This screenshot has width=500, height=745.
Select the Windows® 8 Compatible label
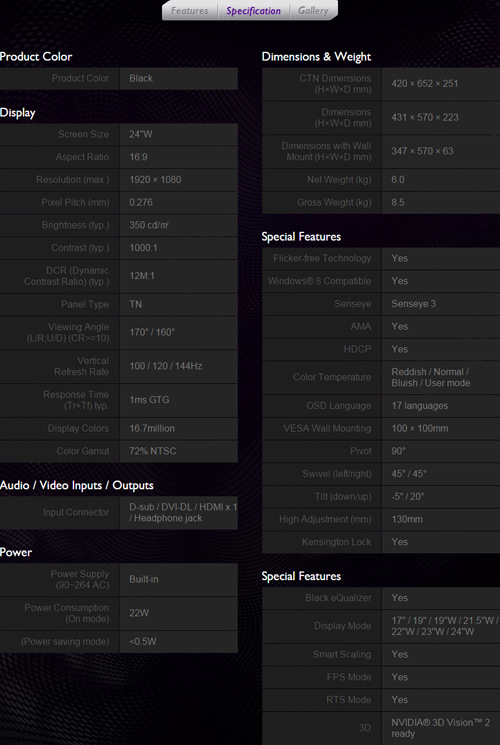click(x=319, y=281)
